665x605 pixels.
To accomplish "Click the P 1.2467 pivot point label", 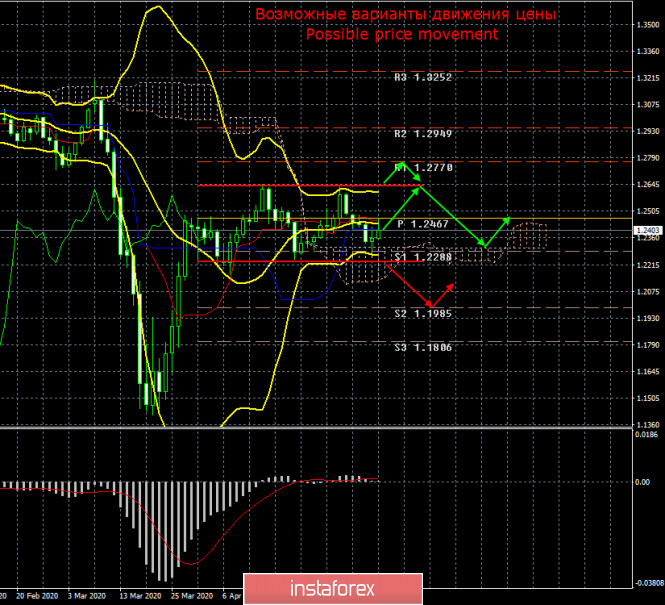I will tap(423, 224).
